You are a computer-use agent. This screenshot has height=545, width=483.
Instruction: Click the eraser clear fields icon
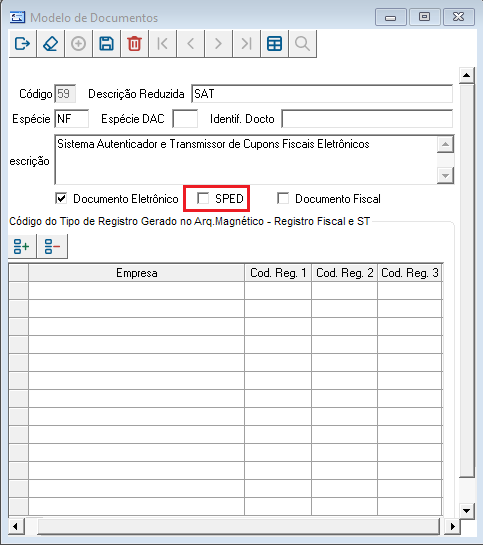point(50,44)
